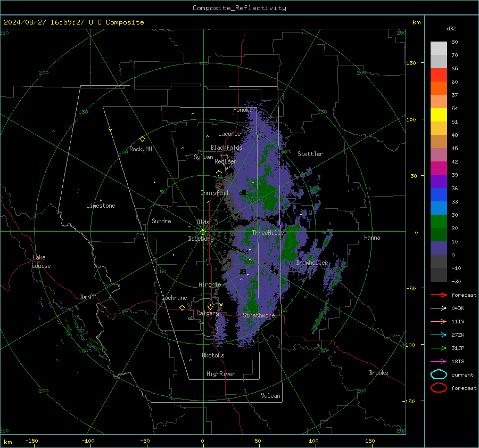
Task: Click the cyan current ellipse in legend
Action: 439,374
